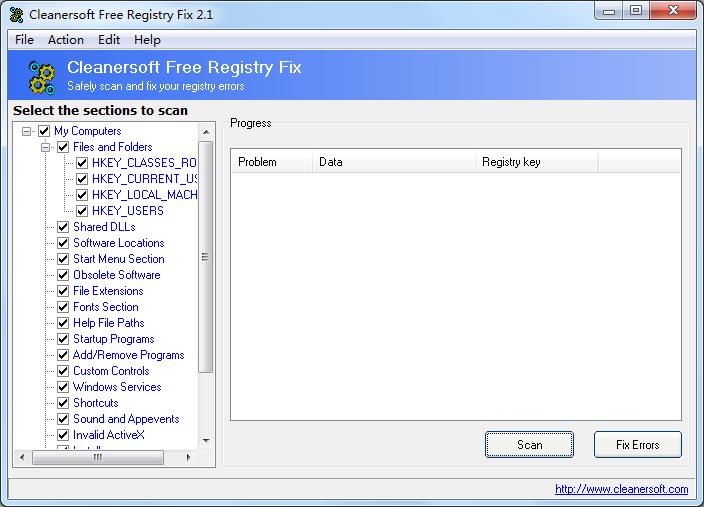Toggle the HKEY_USERS checkbox
Viewport: 704px width, 507px height.
(82, 211)
